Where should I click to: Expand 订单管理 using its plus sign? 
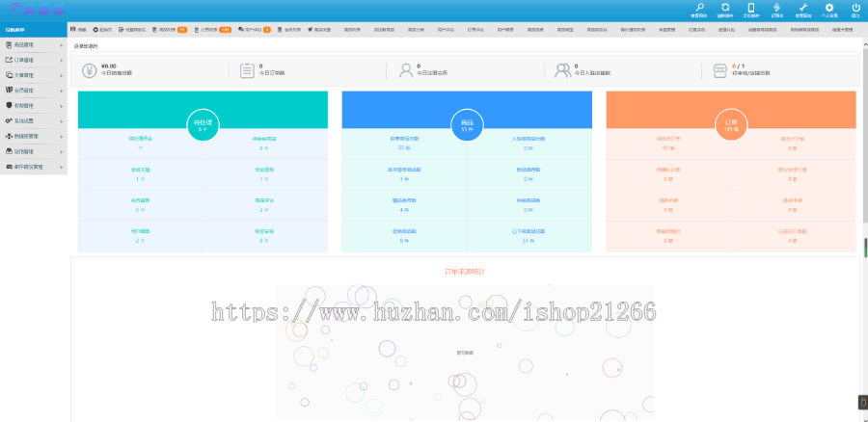pos(61,60)
